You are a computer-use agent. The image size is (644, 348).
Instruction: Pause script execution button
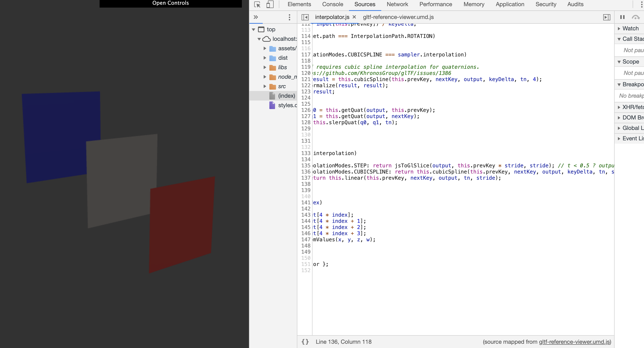click(622, 17)
